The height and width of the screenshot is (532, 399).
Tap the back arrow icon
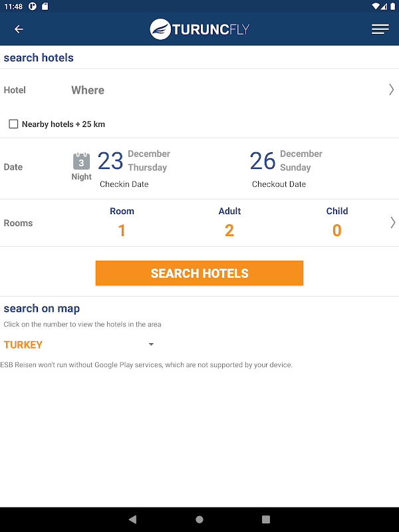pos(19,29)
